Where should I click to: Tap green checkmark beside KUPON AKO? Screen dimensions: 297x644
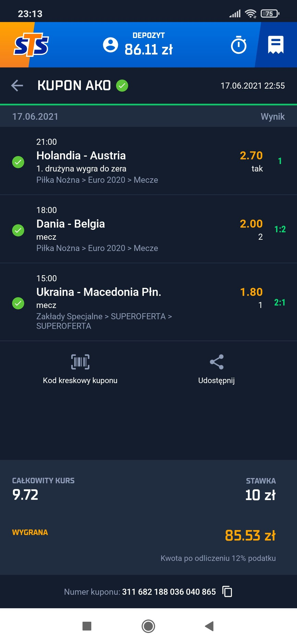122,86
